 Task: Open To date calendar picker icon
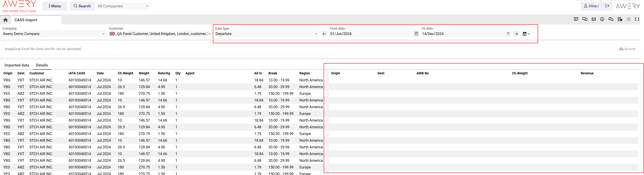(508, 34)
